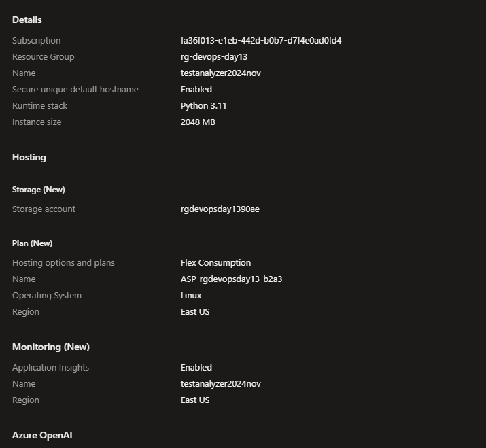This screenshot has width=486, height=448.
Task: Select the rg-devops-day13 resource group value
Action: (214, 57)
